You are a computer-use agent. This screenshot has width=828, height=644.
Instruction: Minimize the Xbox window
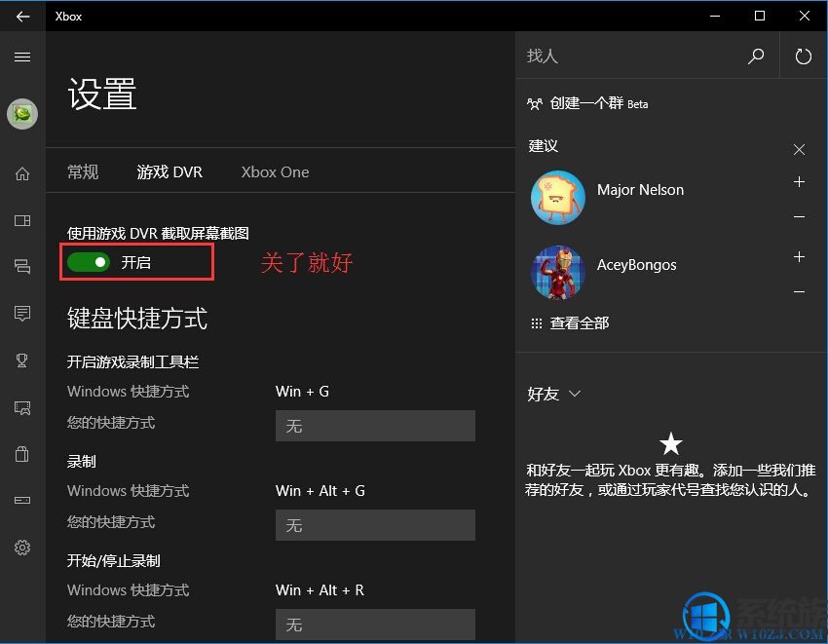point(715,16)
